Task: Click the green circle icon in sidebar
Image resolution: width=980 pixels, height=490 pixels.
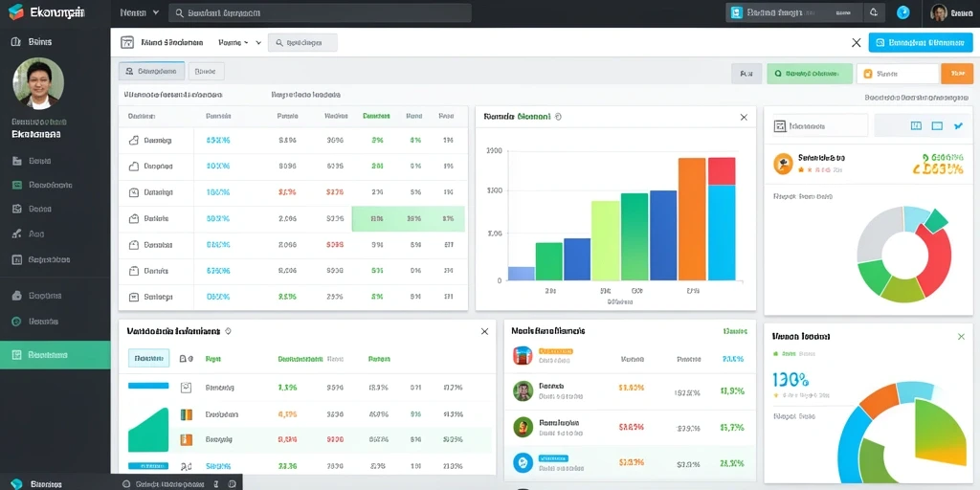Action: click(x=17, y=322)
